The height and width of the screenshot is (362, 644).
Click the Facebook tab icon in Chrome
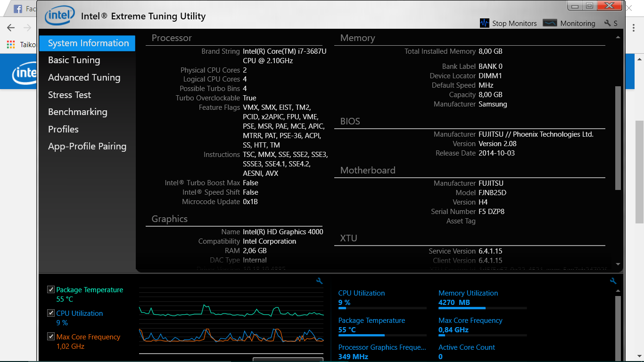[x=18, y=8]
